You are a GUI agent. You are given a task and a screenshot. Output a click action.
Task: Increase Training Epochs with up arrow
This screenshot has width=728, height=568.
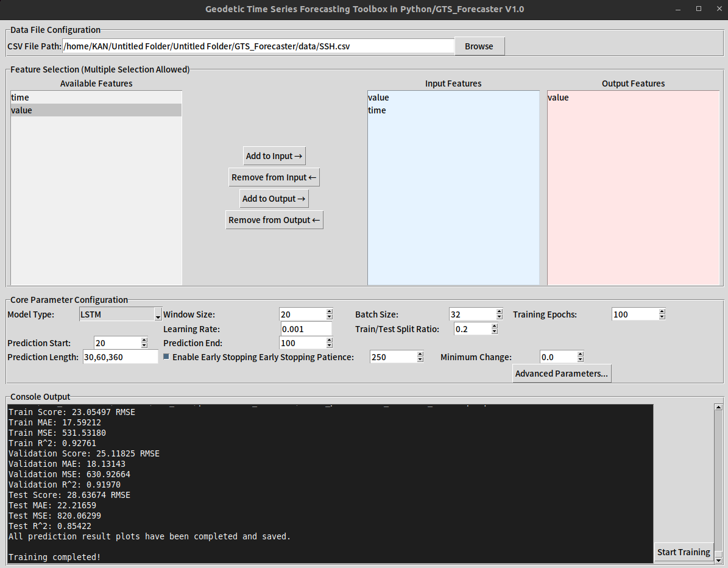[662, 311]
